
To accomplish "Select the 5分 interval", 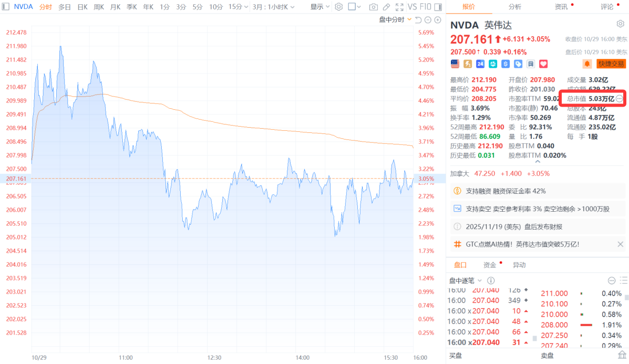I will [x=198, y=7].
